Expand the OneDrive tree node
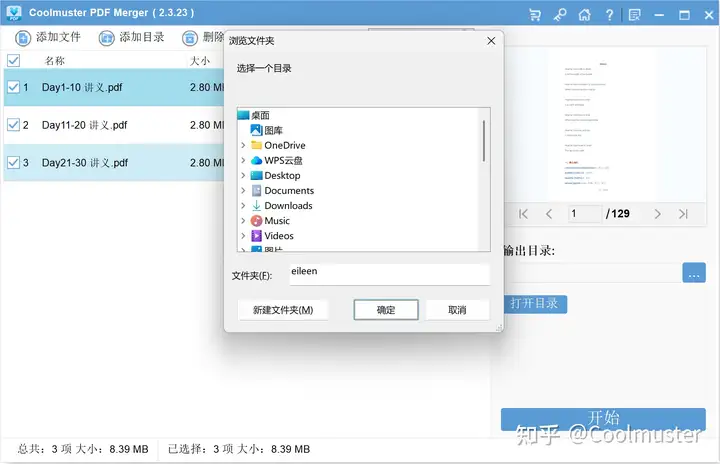The width and height of the screenshot is (720, 464). [243, 146]
